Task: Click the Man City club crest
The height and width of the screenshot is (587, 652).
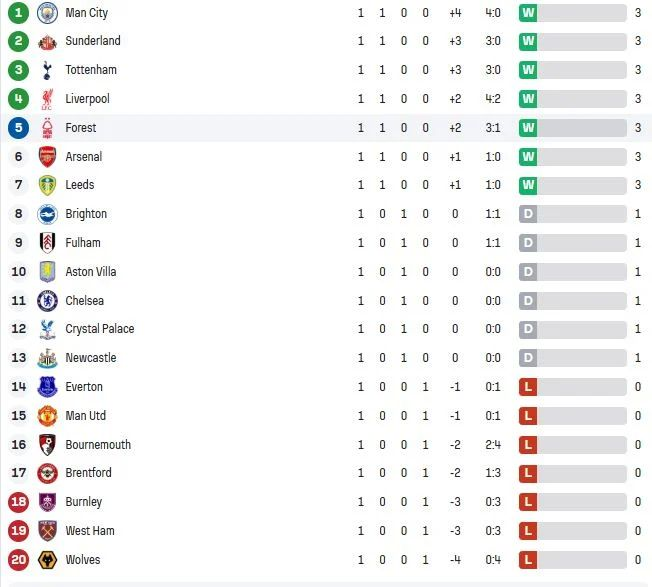Action: pyautogui.click(x=47, y=13)
